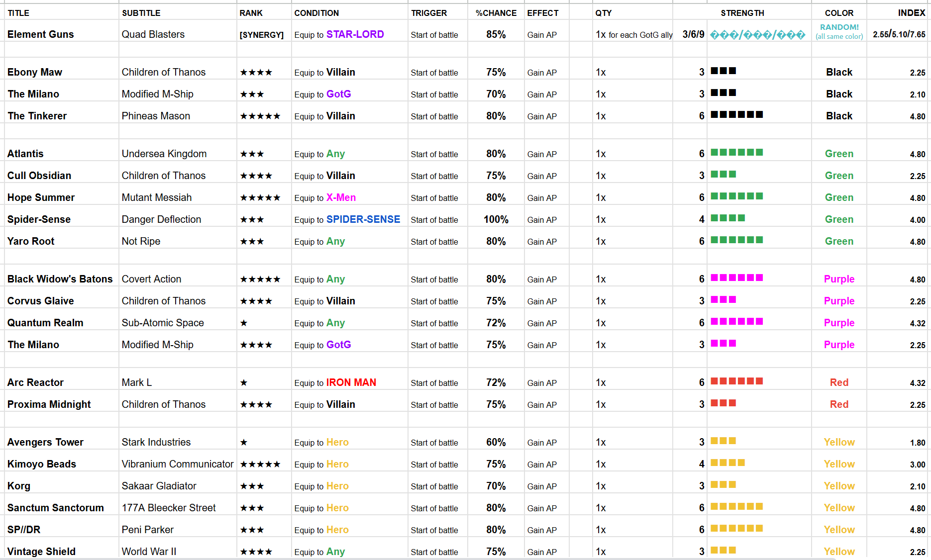Select the COLOR header cell

point(839,13)
